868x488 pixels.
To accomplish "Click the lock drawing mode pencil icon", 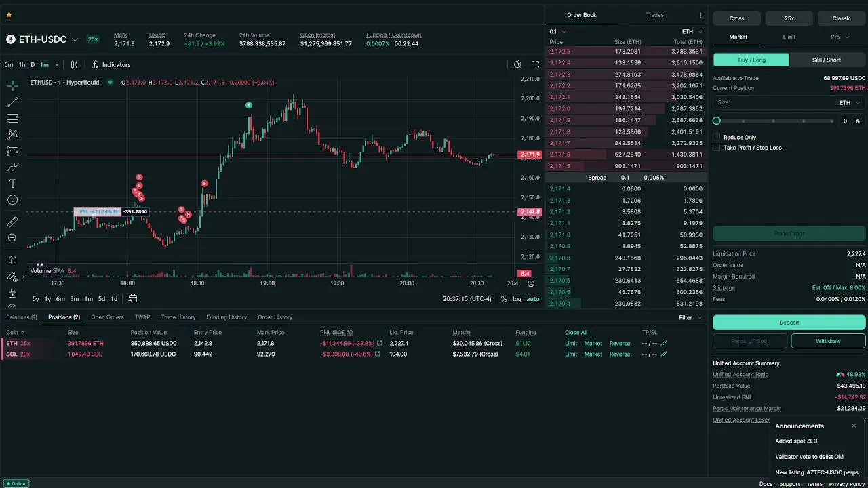I will click(12, 277).
